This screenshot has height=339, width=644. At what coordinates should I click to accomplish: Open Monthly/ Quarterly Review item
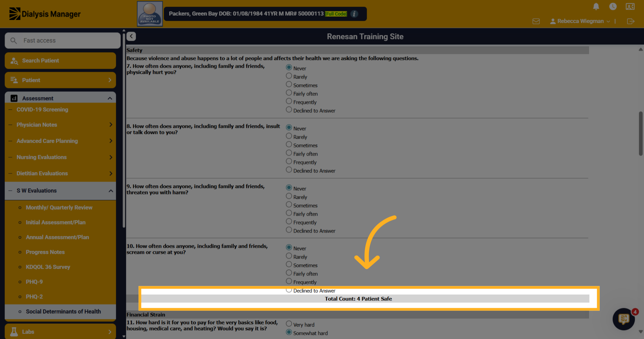coord(59,208)
